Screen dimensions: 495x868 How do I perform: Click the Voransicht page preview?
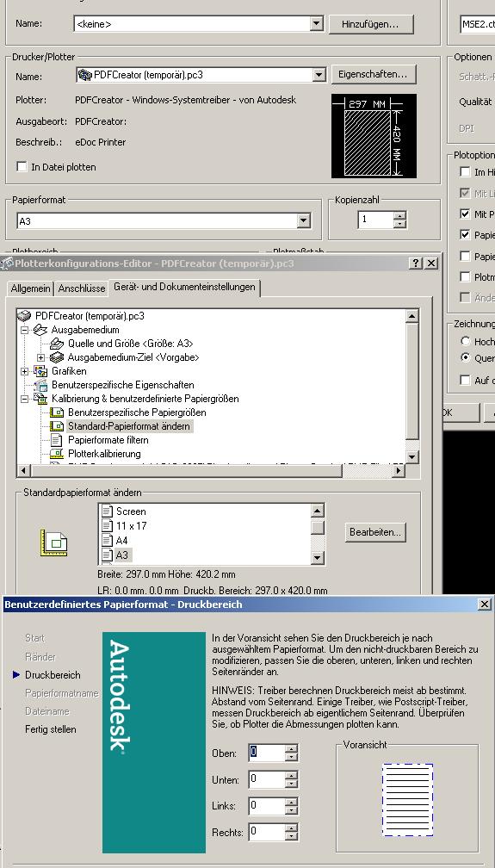click(x=407, y=800)
